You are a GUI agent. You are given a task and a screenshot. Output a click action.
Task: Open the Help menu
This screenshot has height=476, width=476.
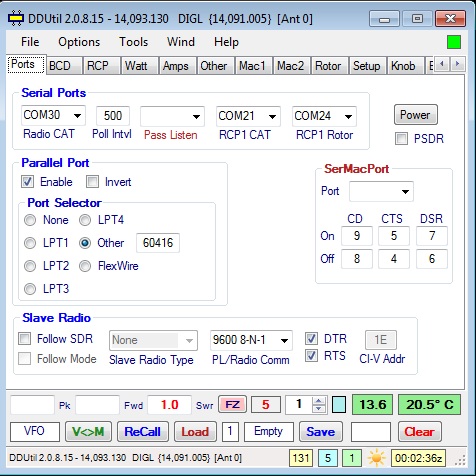pos(226,42)
